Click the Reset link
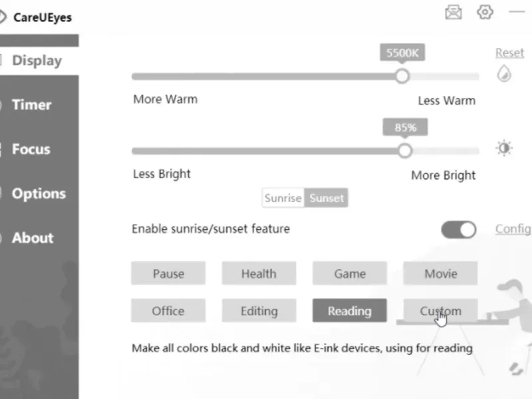The height and width of the screenshot is (399, 532). (x=509, y=53)
